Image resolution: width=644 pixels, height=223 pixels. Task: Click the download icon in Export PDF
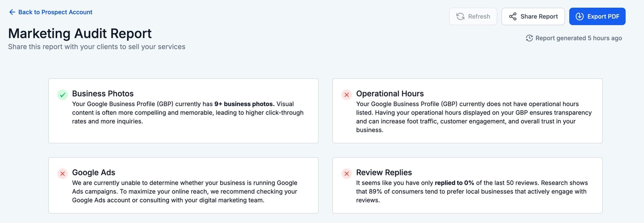click(579, 17)
